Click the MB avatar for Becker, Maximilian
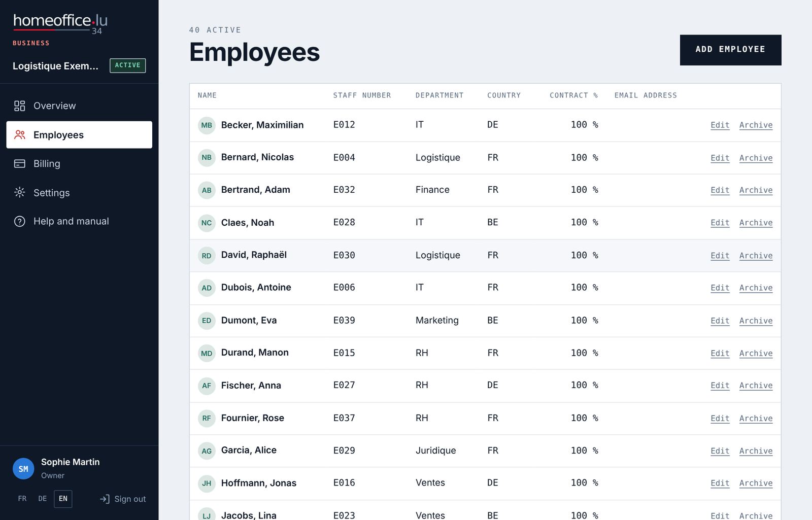The width and height of the screenshot is (812, 520). 207,125
